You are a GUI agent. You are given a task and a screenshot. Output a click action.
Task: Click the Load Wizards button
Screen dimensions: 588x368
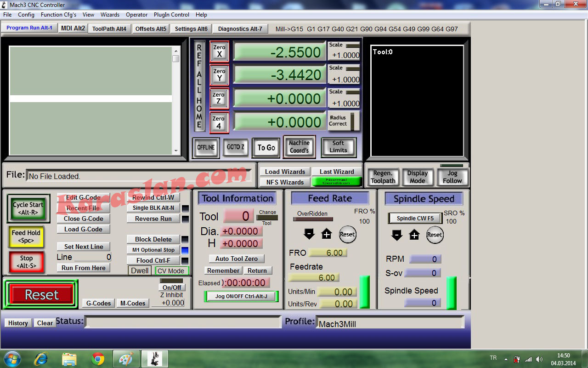pyautogui.click(x=285, y=172)
